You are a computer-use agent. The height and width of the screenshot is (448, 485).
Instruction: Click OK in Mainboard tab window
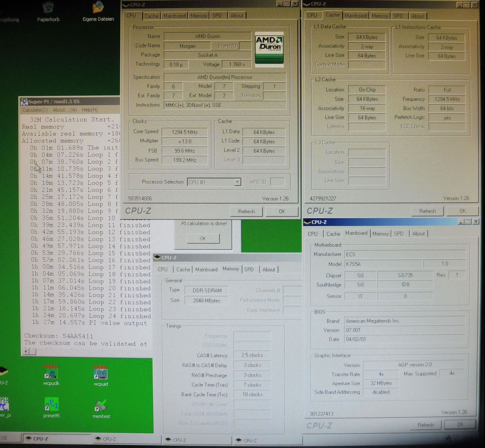pos(460,424)
